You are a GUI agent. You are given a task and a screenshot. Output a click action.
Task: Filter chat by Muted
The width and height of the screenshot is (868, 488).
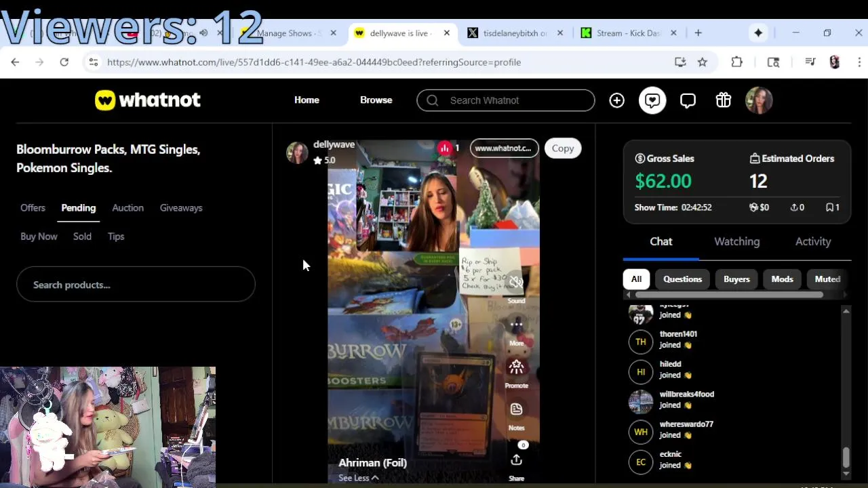(x=827, y=279)
